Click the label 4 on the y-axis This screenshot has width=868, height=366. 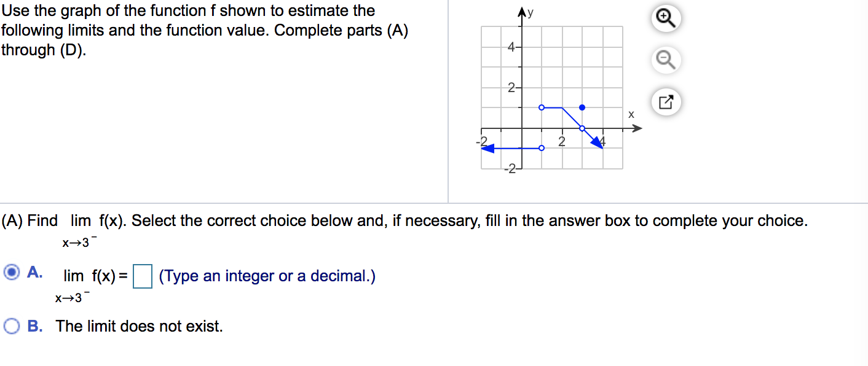512,46
